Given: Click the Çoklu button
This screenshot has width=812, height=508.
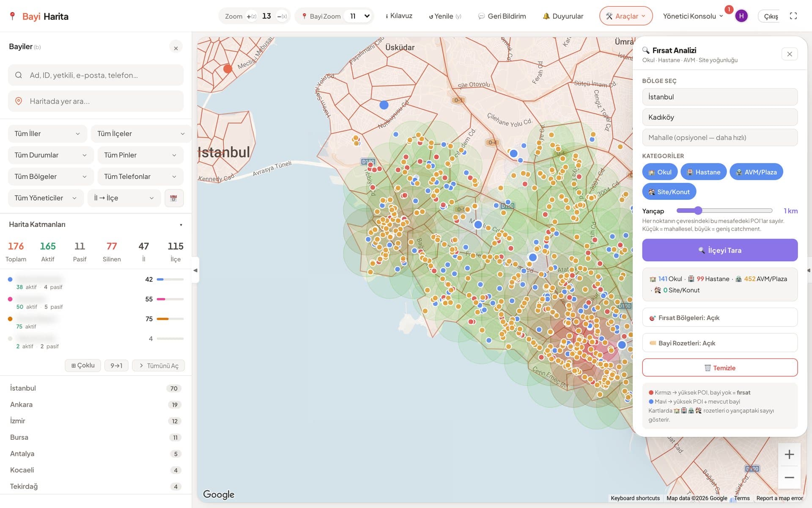Looking at the screenshot, I should click(83, 365).
